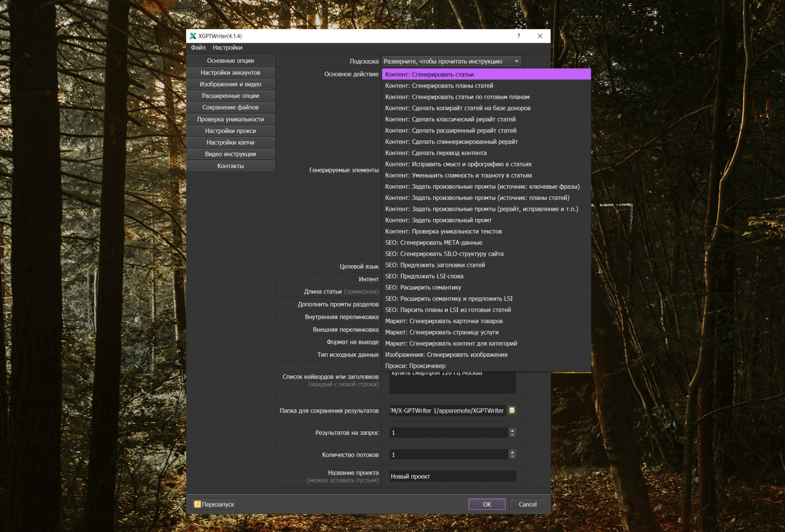Click the OK button
Viewport: 785px width, 532px height.
[487, 504]
